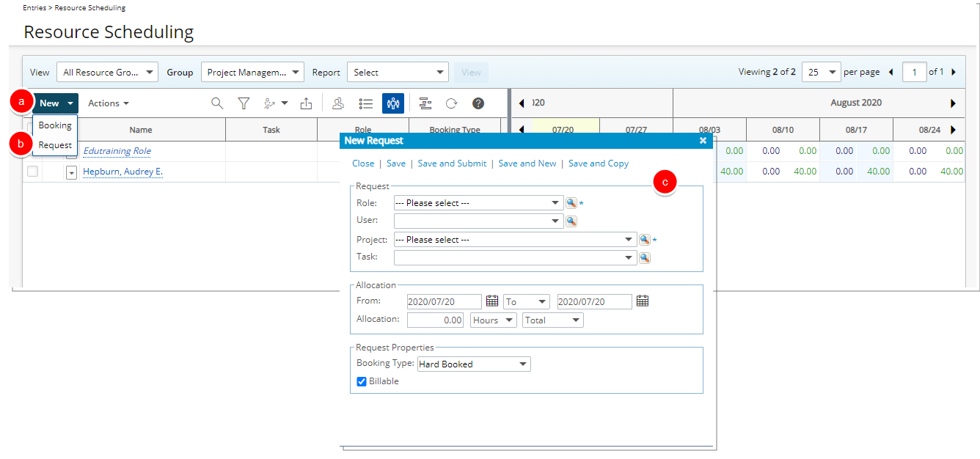980x459 pixels.
Task: Go to previous page arrow
Action: tap(891, 72)
